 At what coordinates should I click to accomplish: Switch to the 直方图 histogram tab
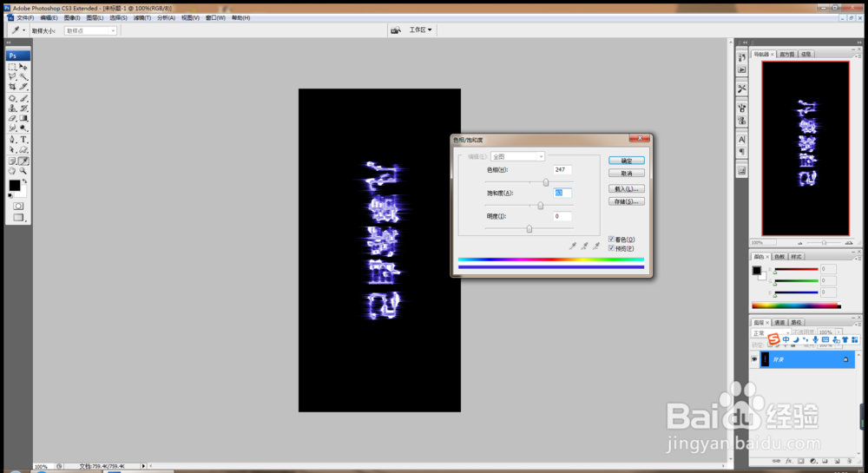point(787,54)
